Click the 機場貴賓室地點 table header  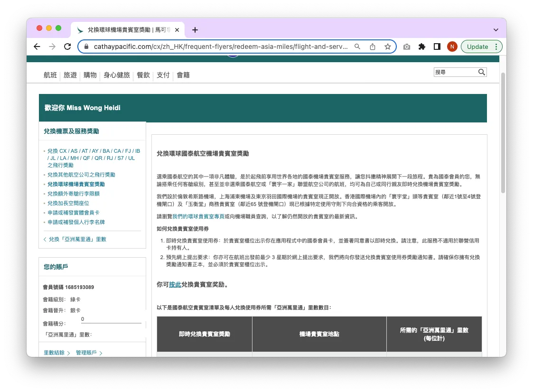tap(319, 334)
